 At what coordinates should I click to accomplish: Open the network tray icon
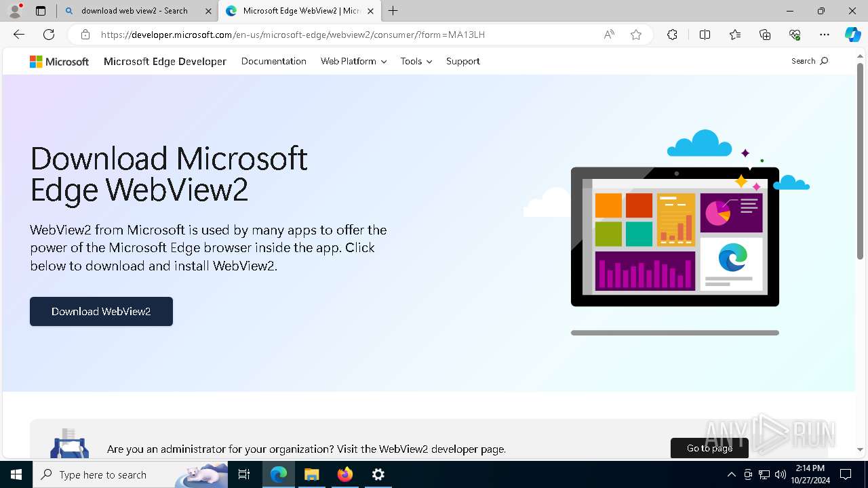pyautogui.click(x=764, y=474)
